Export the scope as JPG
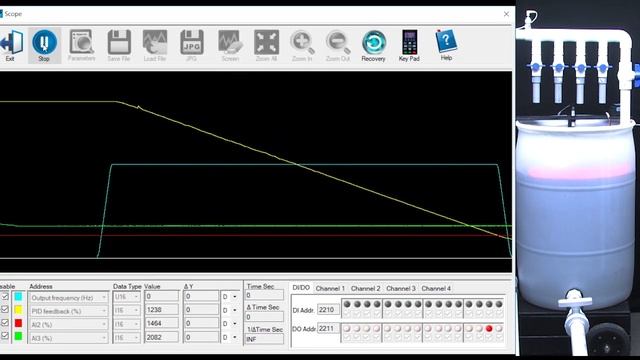 click(x=191, y=46)
